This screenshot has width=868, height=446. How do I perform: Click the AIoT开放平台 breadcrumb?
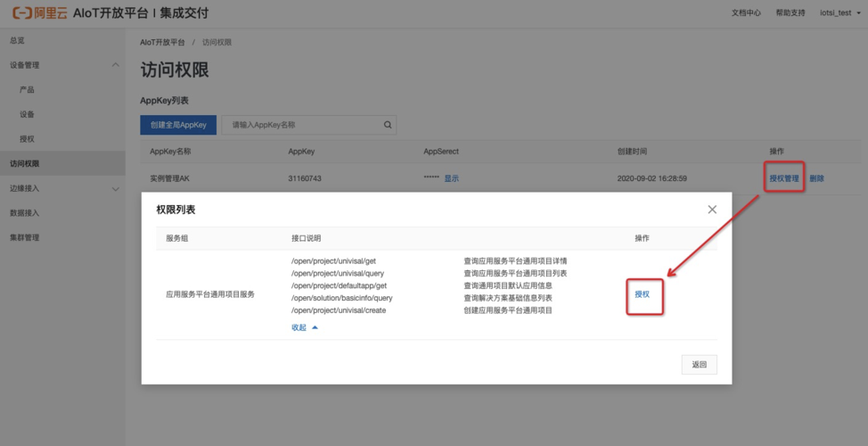click(x=162, y=43)
